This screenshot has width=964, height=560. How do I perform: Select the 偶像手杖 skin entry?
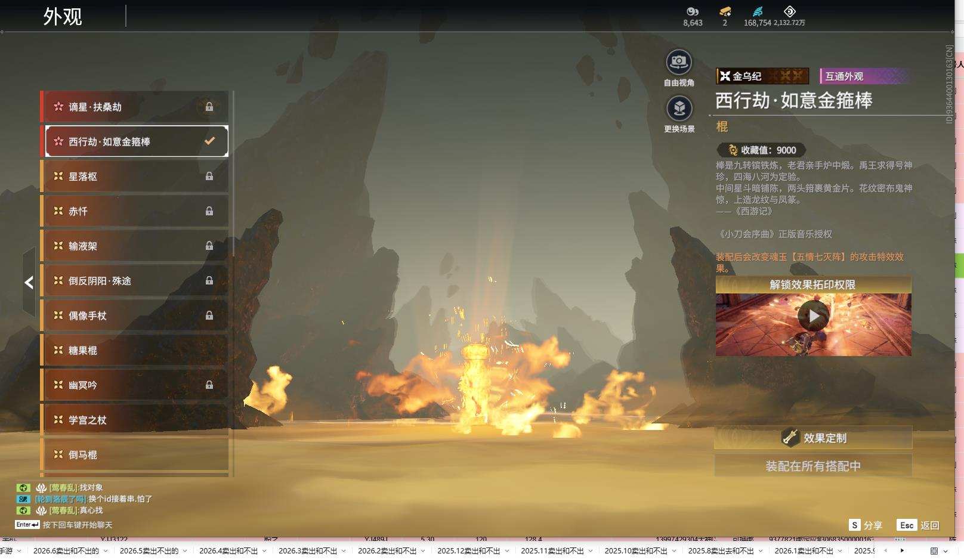[134, 315]
